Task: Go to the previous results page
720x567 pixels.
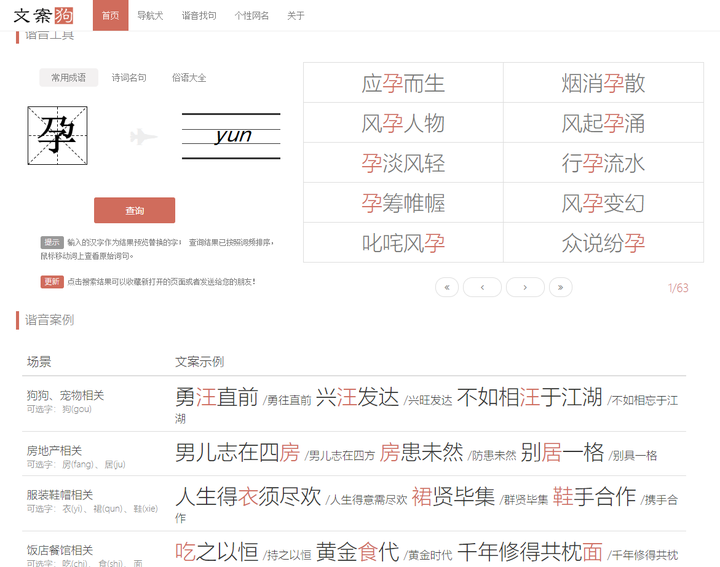Action: [x=482, y=288]
